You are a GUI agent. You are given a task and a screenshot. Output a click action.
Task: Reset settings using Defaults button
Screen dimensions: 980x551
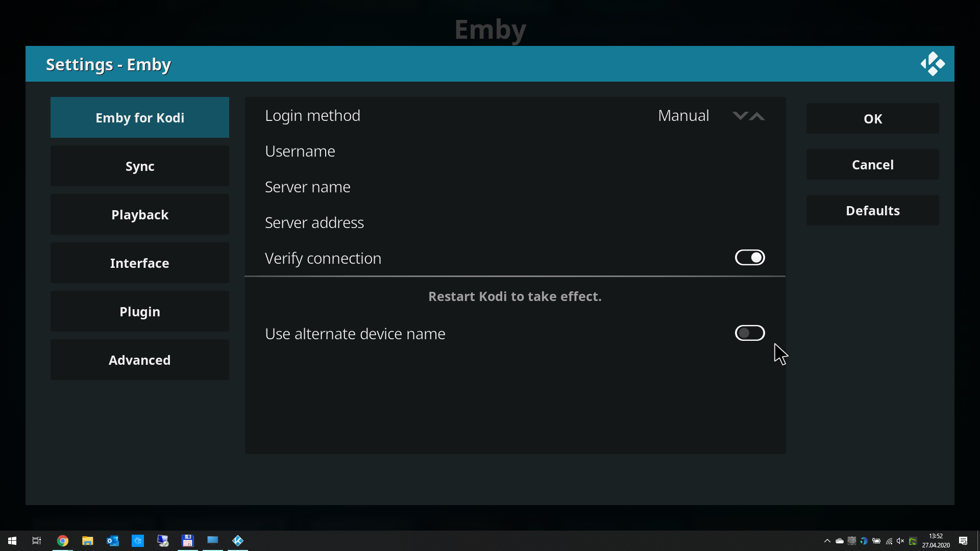tap(873, 210)
